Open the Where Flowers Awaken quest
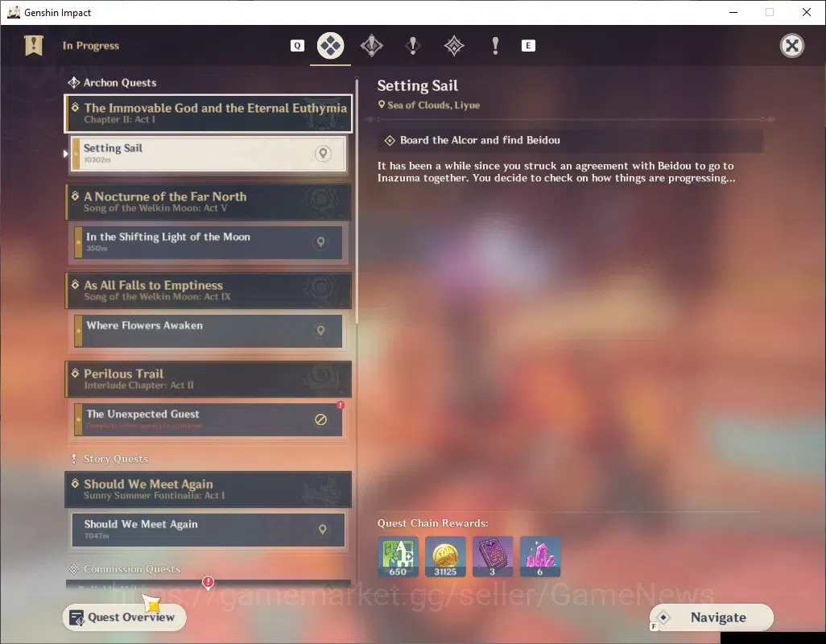826x644 pixels. coord(209,331)
